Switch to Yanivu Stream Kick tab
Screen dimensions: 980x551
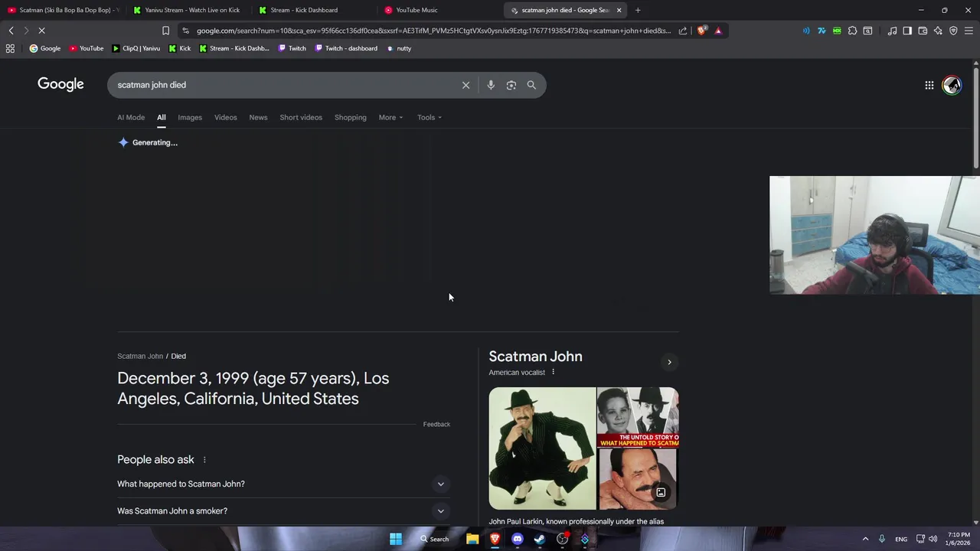pos(188,10)
